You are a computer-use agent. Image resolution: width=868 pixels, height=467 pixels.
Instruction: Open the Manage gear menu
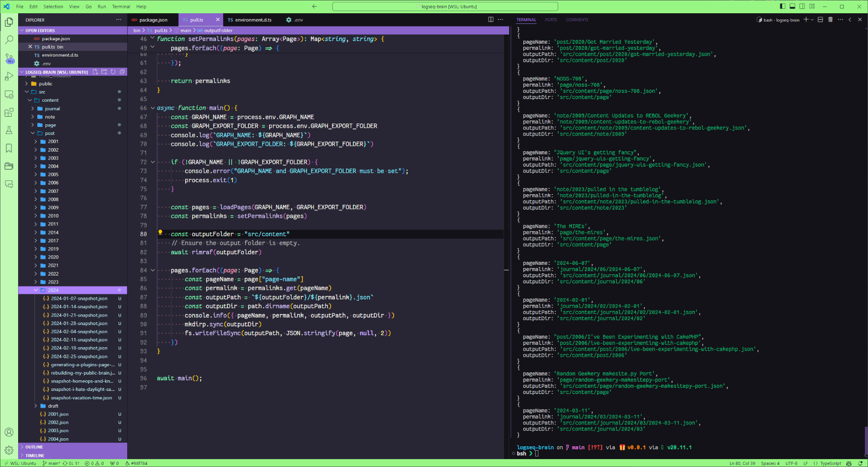click(x=9, y=450)
